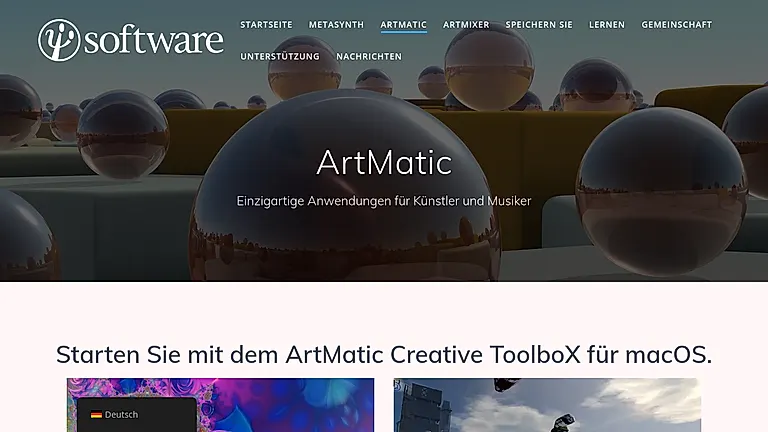Viewport: 768px width, 432px height.
Task: Go to the MetaSynth page
Action: [336, 24]
